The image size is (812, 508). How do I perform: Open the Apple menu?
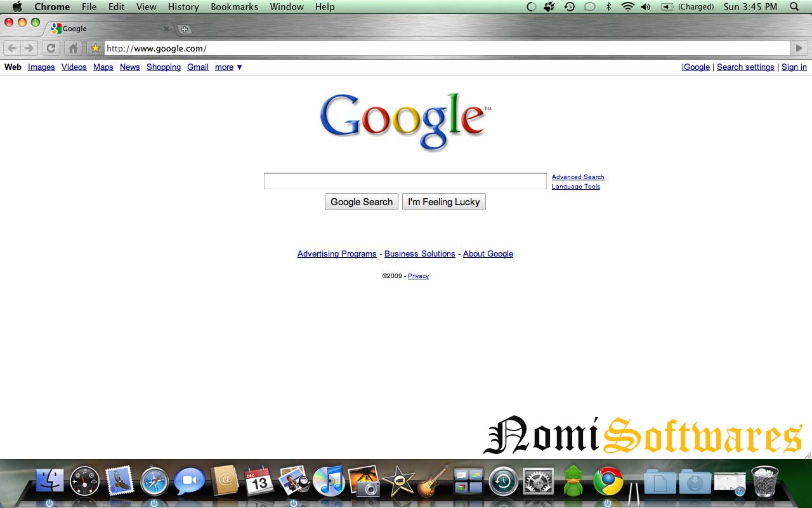click(16, 7)
